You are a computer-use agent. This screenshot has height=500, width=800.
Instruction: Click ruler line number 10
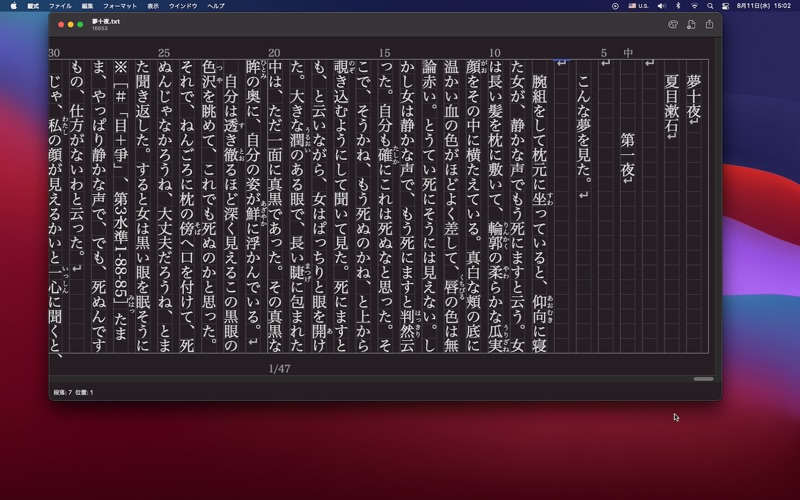[x=495, y=53]
